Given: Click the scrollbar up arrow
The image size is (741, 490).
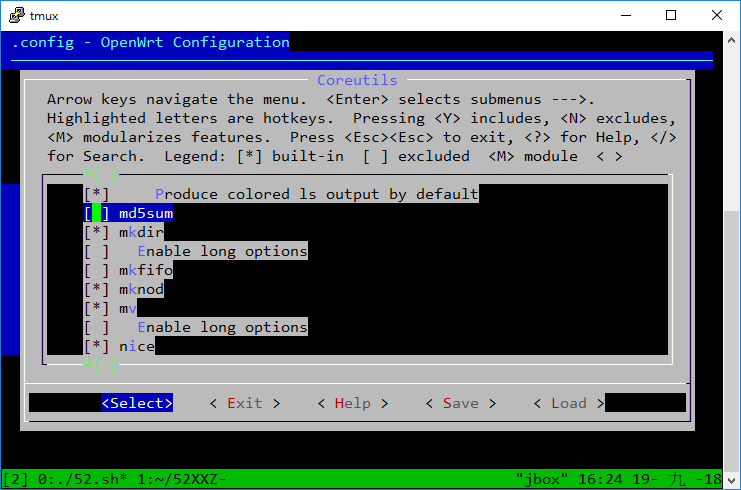Looking at the screenshot, I should click(x=732, y=41).
